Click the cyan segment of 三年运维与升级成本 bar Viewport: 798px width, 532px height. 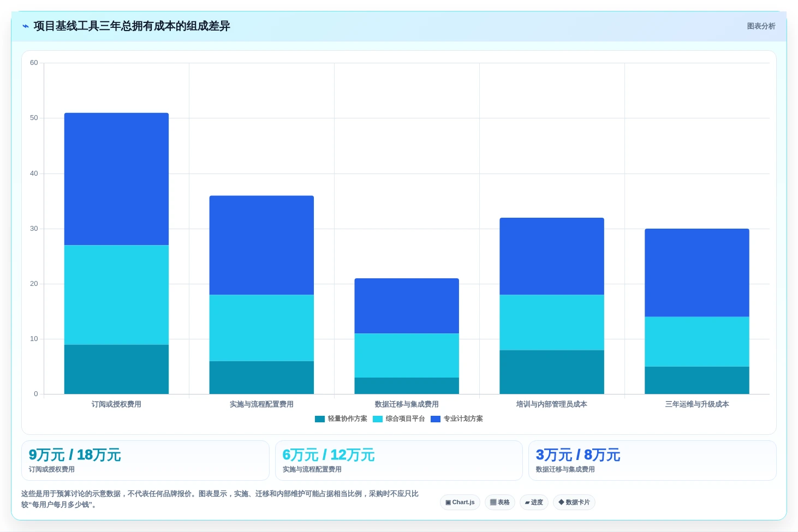697,342
